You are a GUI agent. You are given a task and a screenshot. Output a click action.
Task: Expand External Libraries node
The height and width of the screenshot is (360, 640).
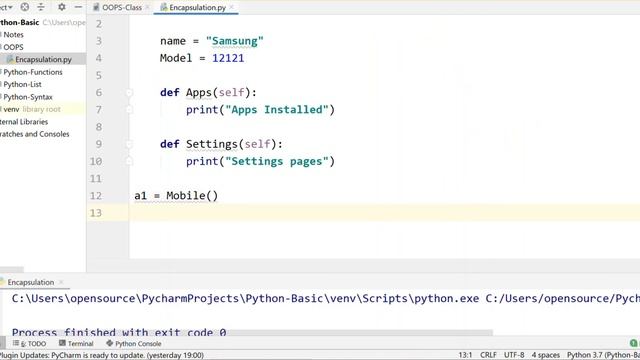[x=24, y=122]
